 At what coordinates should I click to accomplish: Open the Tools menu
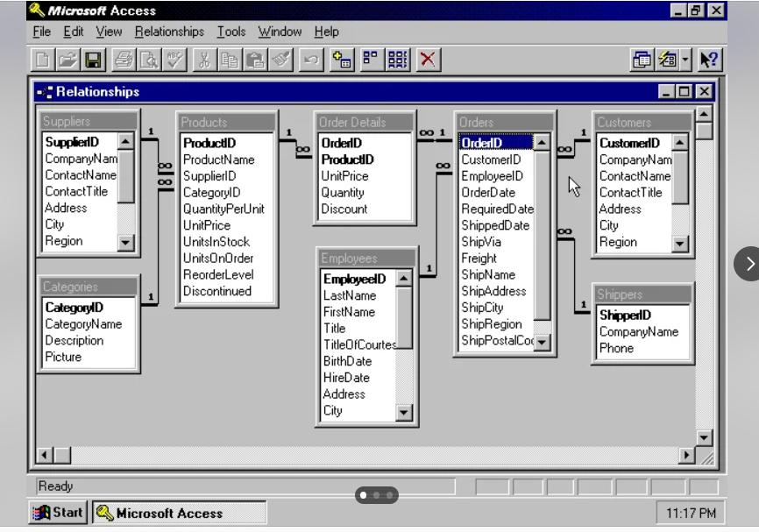231,32
